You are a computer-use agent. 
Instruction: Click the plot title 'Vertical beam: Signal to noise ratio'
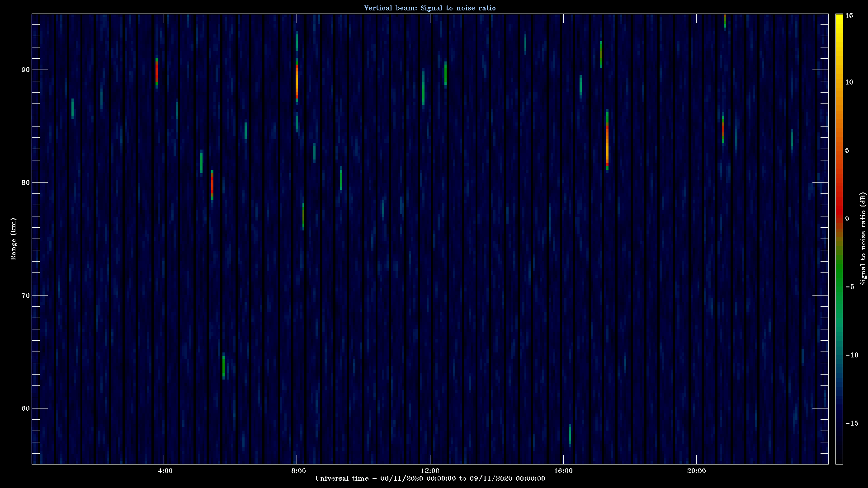click(430, 8)
